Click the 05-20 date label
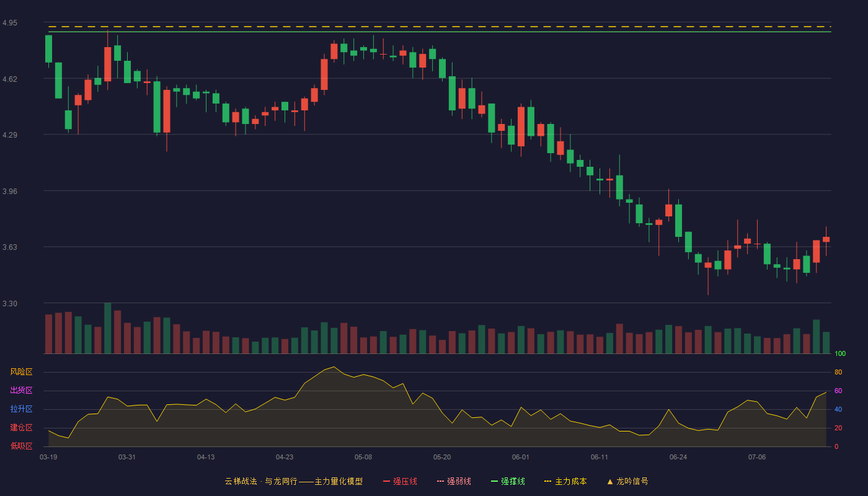This screenshot has width=868, height=496. click(442, 457)
